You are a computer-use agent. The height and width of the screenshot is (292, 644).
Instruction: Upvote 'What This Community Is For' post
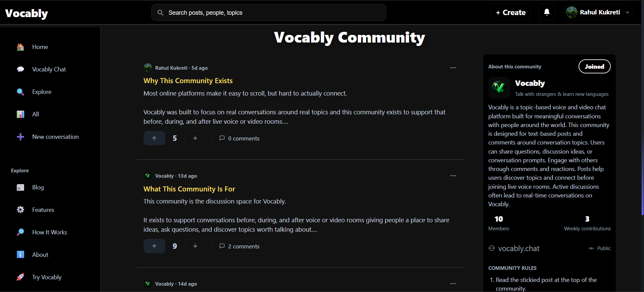pos(154,246)
